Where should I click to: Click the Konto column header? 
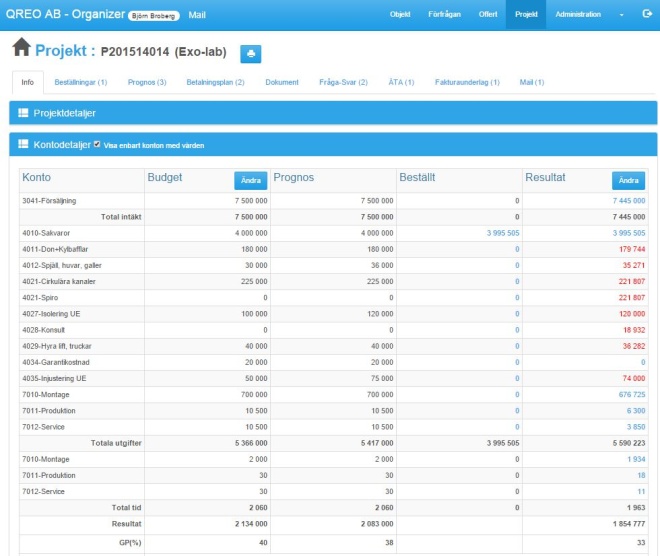[37, 177]
